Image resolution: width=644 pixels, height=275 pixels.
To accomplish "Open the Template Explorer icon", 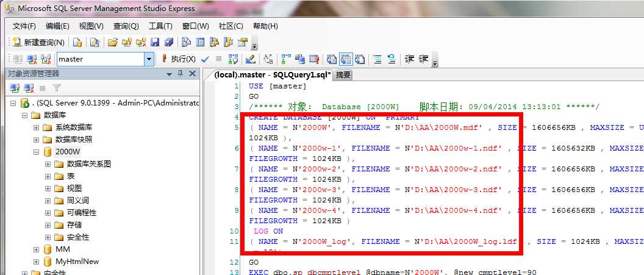I will 228,42.
